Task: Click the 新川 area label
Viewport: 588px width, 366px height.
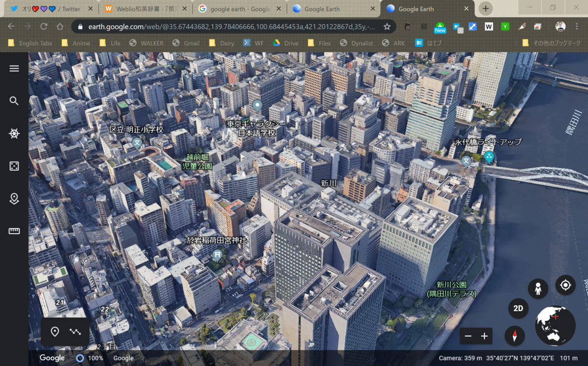Action: click(329, 183)
